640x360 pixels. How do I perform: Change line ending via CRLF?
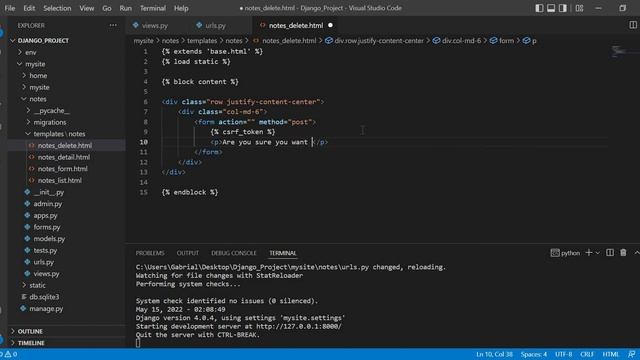point(587,354)
